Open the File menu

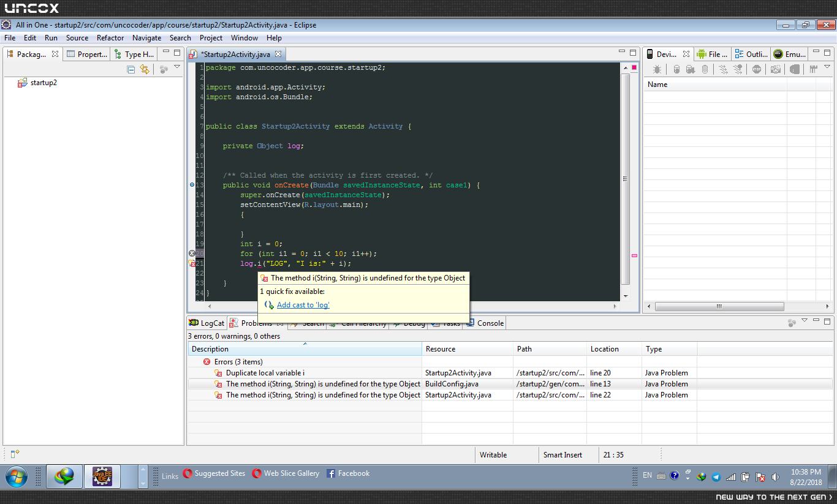[10, 37]
